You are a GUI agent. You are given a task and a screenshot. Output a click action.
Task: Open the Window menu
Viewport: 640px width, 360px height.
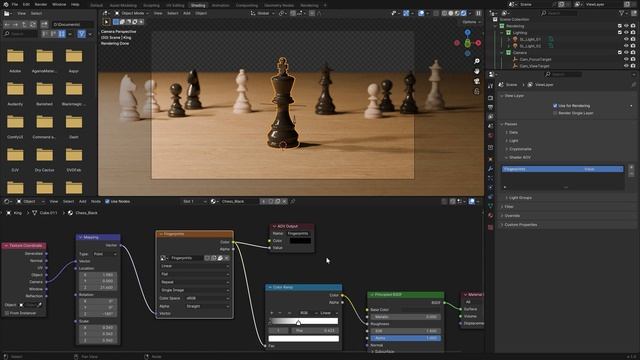tap(59, 4)
